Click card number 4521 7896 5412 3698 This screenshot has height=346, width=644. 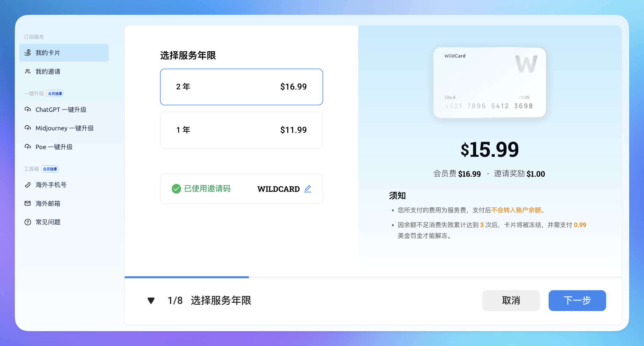pos(489,106)
